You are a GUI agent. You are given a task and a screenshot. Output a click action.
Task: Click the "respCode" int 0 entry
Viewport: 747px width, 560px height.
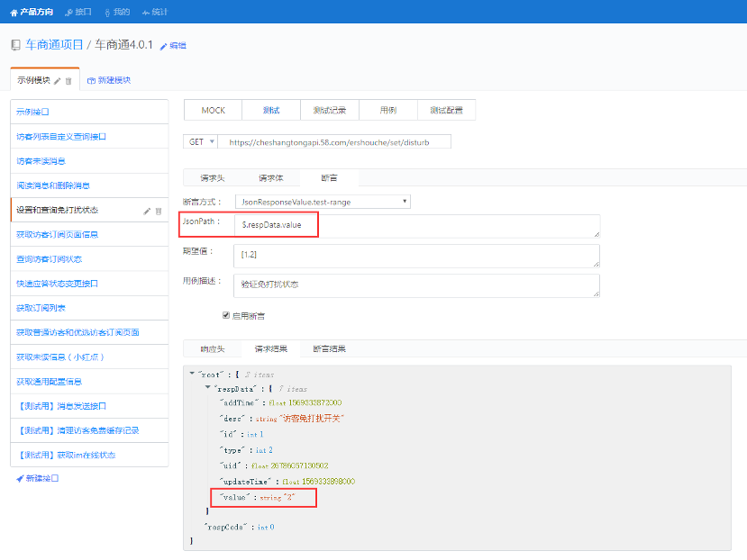point(239,528)
